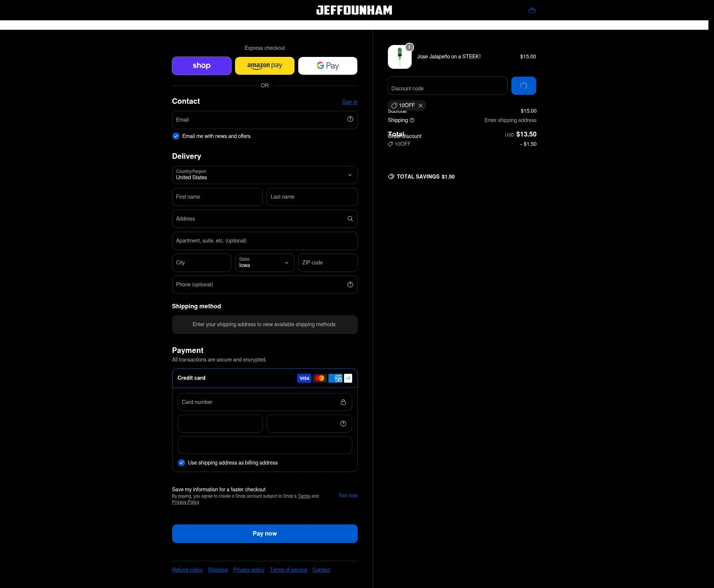Apply the discount code button

[x=524, y=86]
